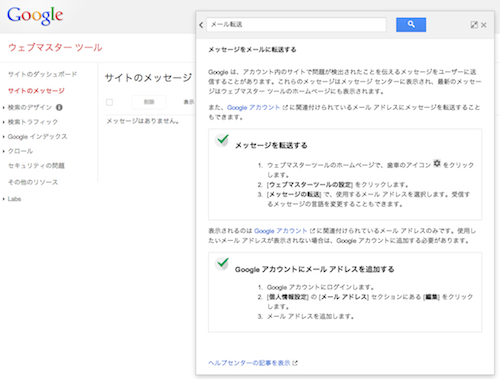Select サイトのメッセージ in sidebar
Screen dimensions: 500x379
click(36, 91)
